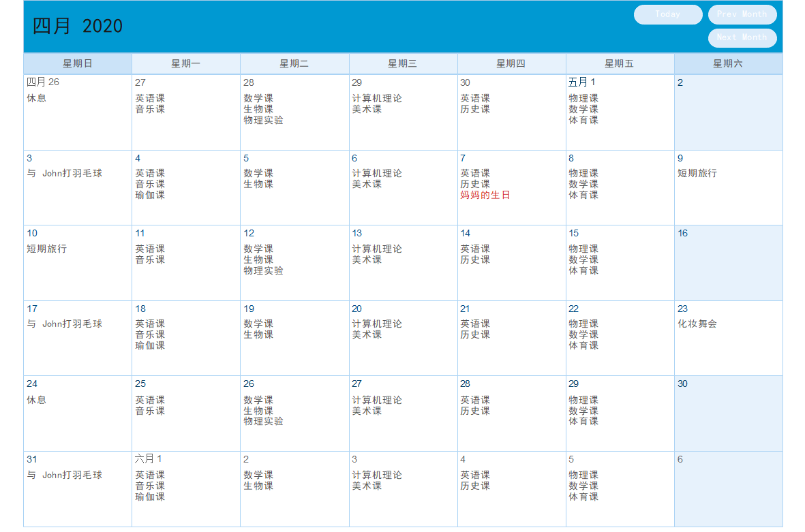Go to Prev Month
This screenshot has height=532, width=805.
(742, 14)
